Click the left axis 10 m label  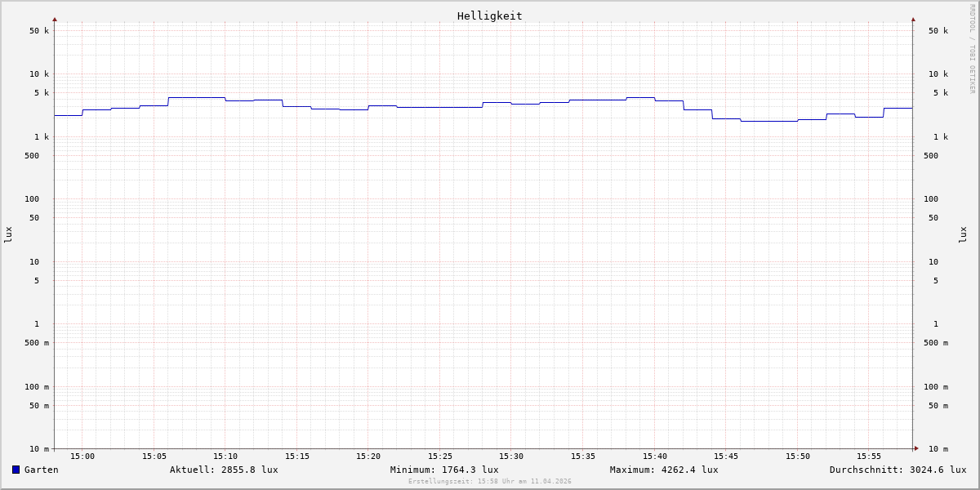tap(39, 449)
